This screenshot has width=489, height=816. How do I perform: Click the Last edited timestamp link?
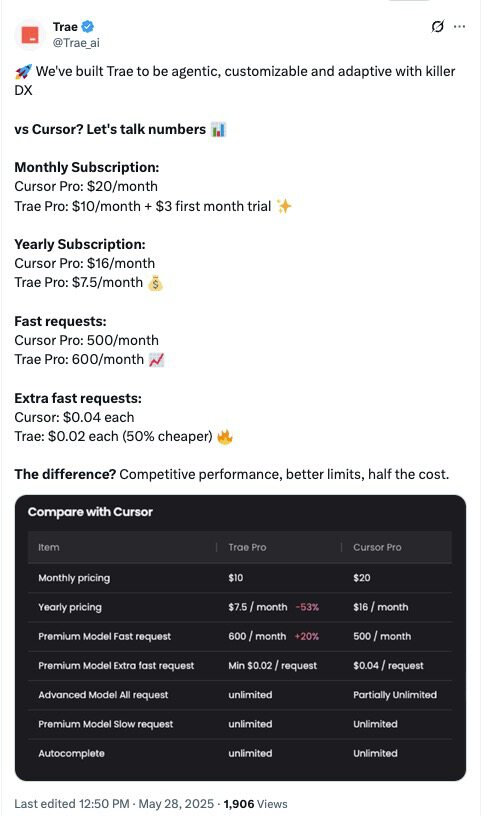(114, 804)
